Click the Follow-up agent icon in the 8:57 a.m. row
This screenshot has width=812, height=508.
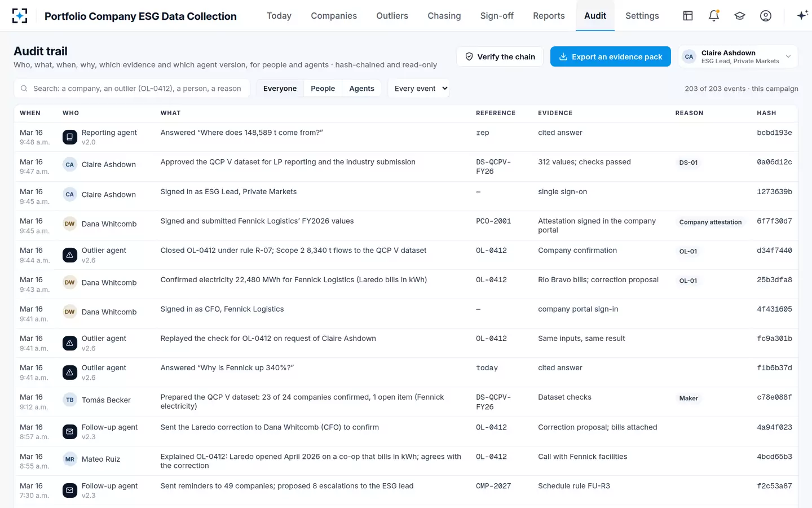click(x=70, y=432)
